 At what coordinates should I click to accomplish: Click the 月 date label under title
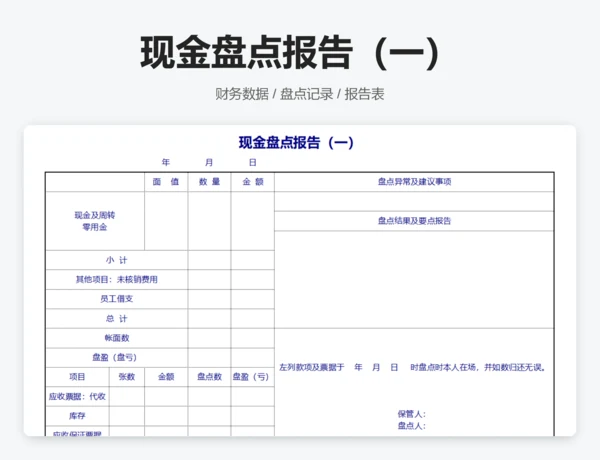tap(209, 162)
